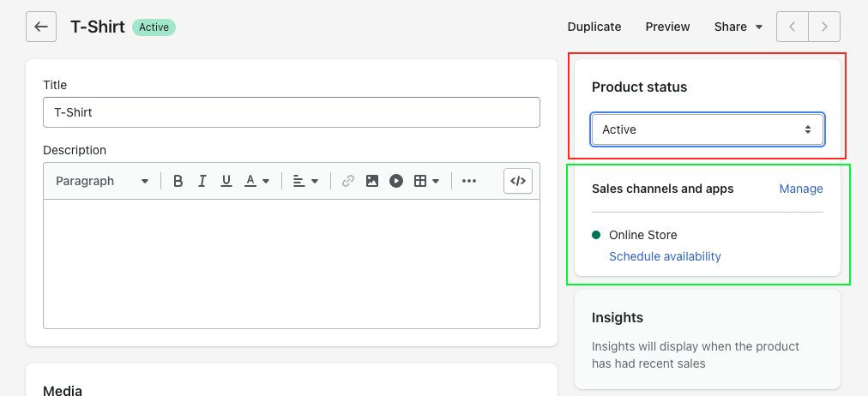Click the back arrow button
The width and height of the screenshot is (868, 396).
tap(40, 27)
